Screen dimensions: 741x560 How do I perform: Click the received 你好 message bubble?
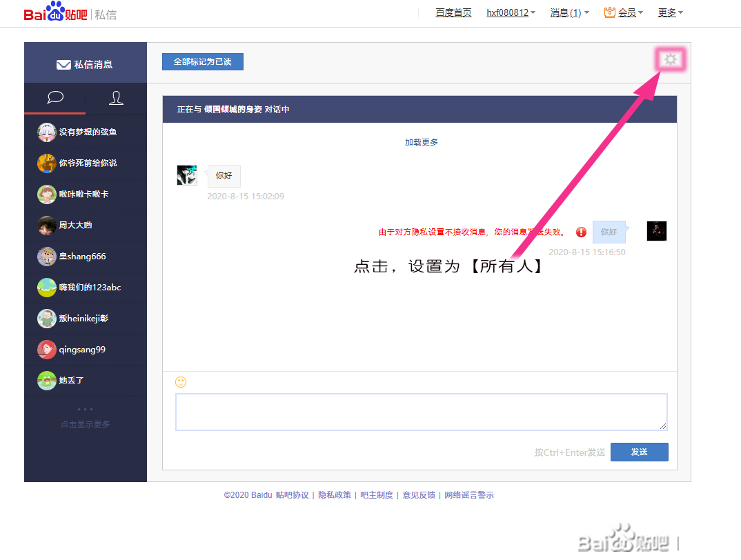[224, 176]
